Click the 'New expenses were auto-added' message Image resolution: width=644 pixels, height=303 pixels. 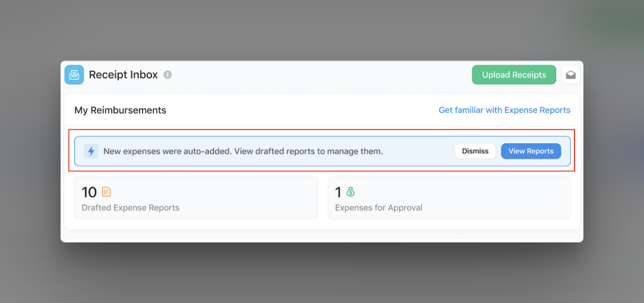click(x=243, y=151)
